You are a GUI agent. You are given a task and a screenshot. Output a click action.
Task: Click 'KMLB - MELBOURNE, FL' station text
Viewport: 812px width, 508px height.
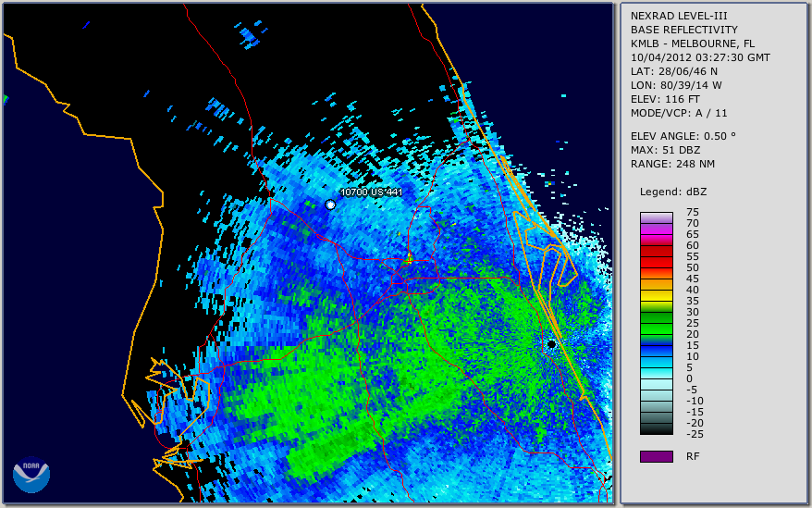pos(693,43)
